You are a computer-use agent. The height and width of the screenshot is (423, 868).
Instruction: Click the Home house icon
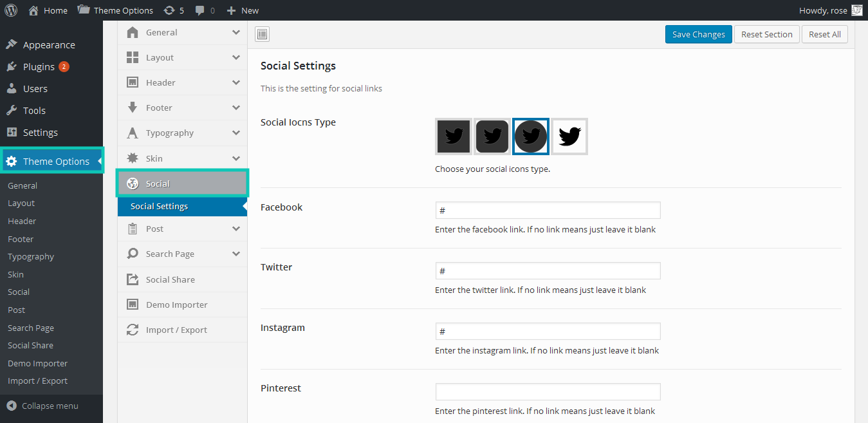(x=33, y=10)
